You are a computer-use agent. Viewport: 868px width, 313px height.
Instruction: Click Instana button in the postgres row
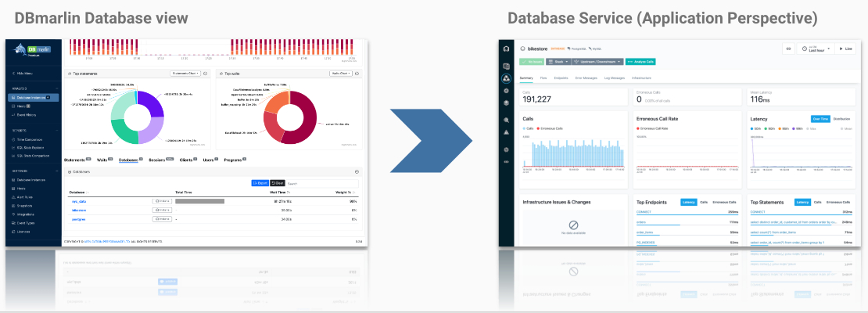point(162,219)
